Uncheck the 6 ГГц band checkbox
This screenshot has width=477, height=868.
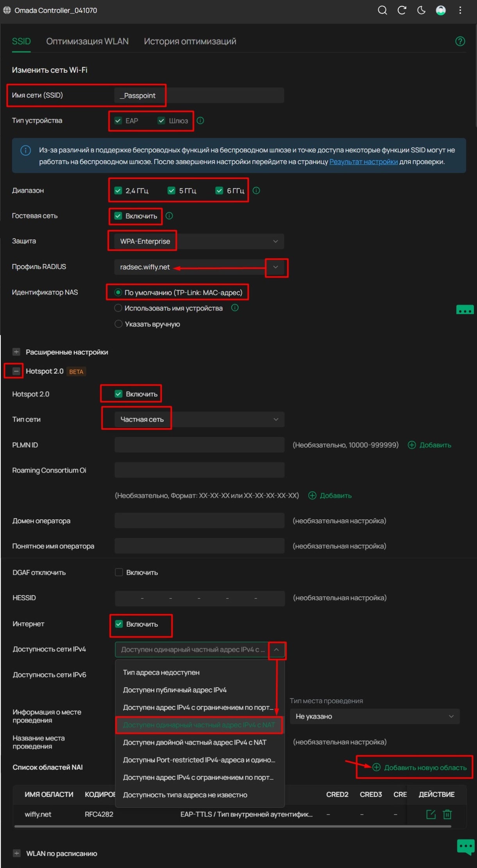click(x=219, y=191)
